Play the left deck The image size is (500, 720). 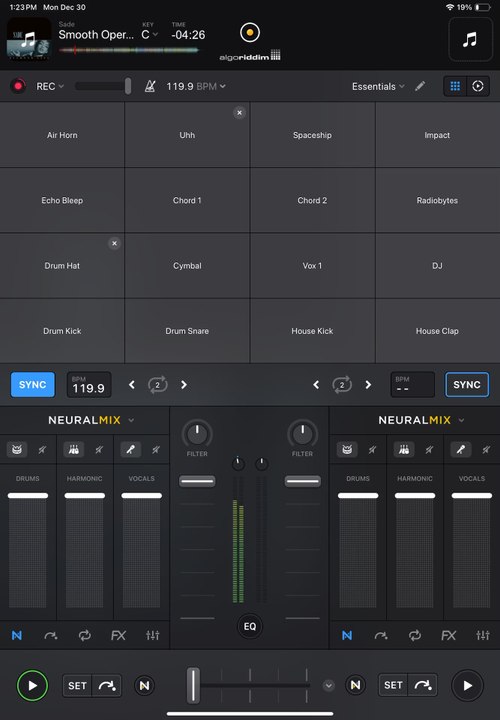tap(32, 686)
